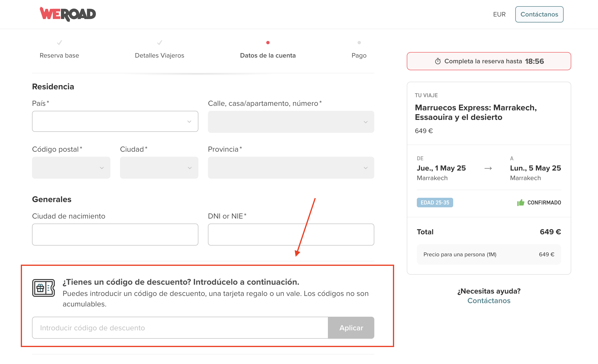Viewport: 598px width, 364px height.
Task: Open the Calle, casa/apartamento dropdown
Action: pos(291,122)
